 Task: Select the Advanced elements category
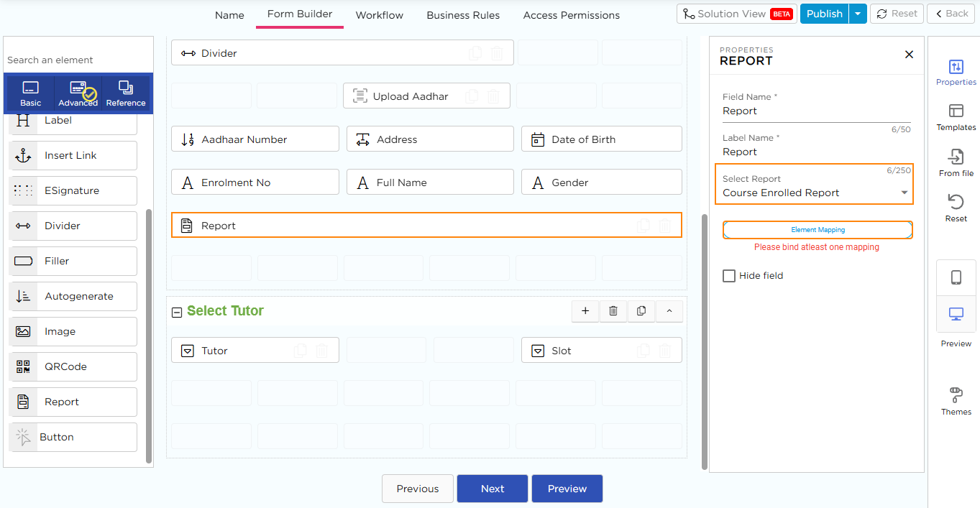(x=78, y=94)
